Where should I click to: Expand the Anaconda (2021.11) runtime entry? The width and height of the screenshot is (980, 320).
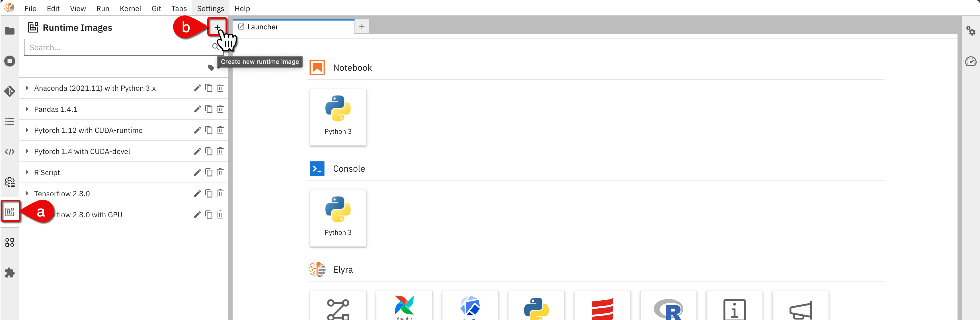point(27,88)
